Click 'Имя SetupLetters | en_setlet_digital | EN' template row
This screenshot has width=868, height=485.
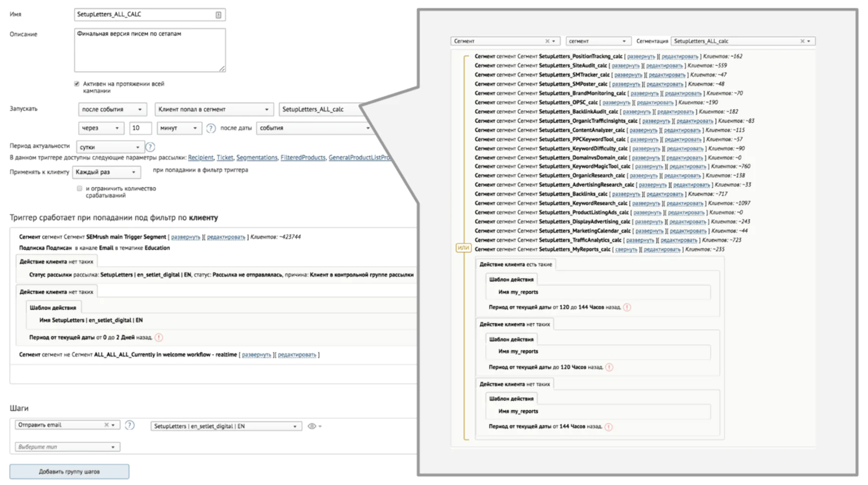[x=91, y=320]
